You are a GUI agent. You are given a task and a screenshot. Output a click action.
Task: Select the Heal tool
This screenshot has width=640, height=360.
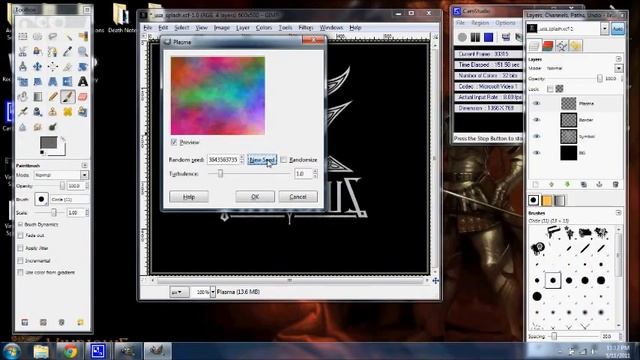click(68, 111)
